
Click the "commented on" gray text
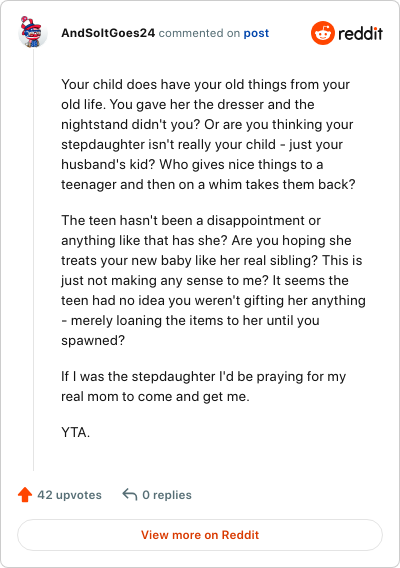tap(199, 33)
